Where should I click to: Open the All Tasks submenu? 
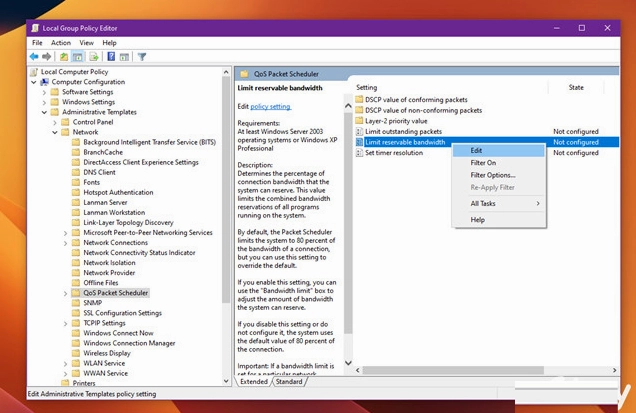coord(498,204)
